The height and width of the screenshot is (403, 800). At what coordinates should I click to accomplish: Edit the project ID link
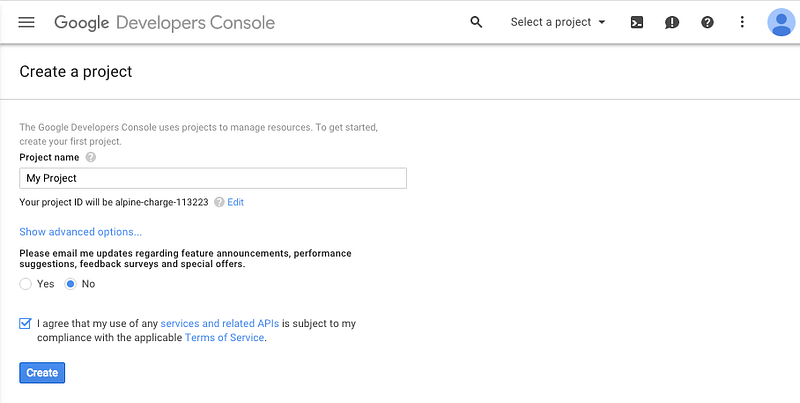236,202
